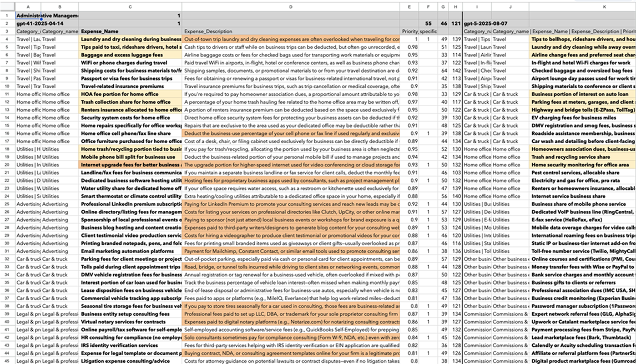
Task: Click 'Trash collection share for home office' cell
Action: click(x=130, y=102)
